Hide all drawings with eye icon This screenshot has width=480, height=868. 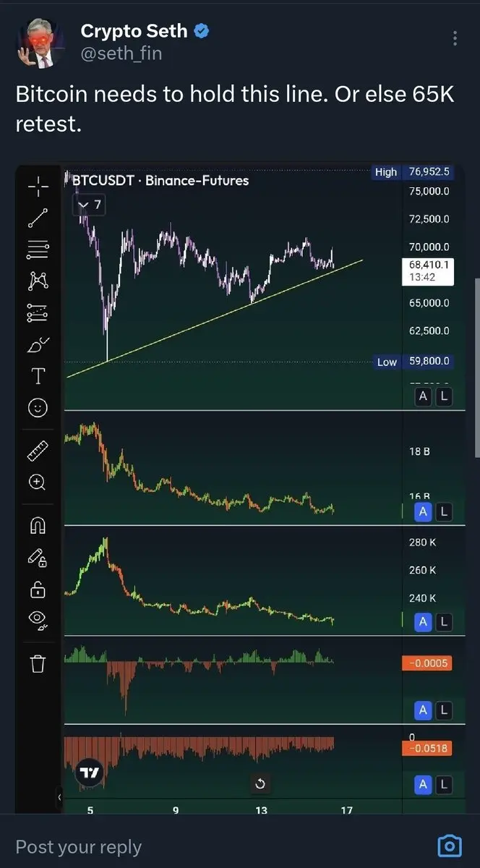pyautogui.click(x=38, y=620)
